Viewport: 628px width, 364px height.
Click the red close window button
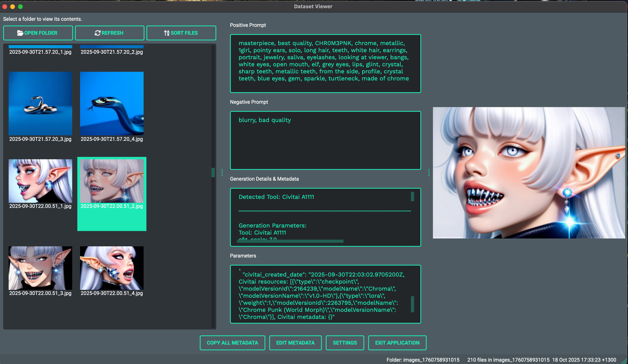pos(5,6)
